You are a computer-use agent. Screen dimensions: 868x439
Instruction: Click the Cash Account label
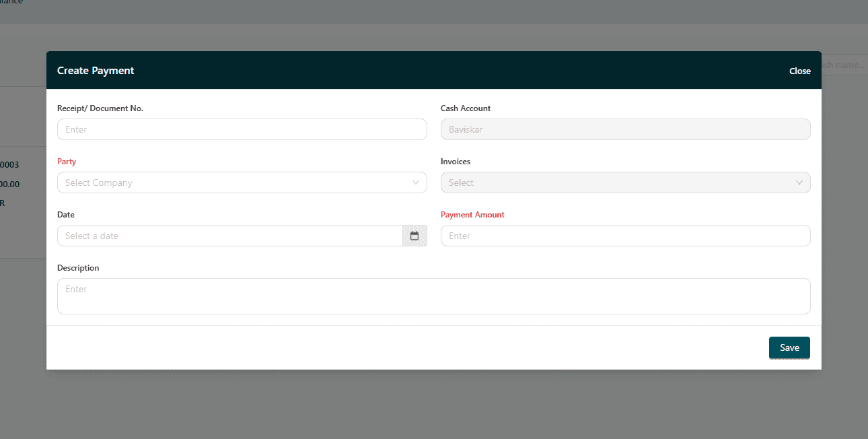[x=466, y=108]
